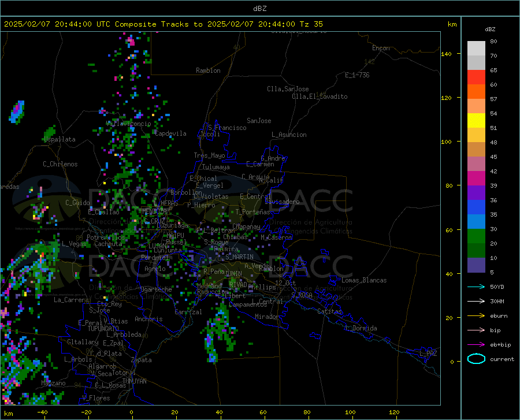Click the cyan ellipse 'current' legend icon
520x420 pixels.
pos(476,359)
